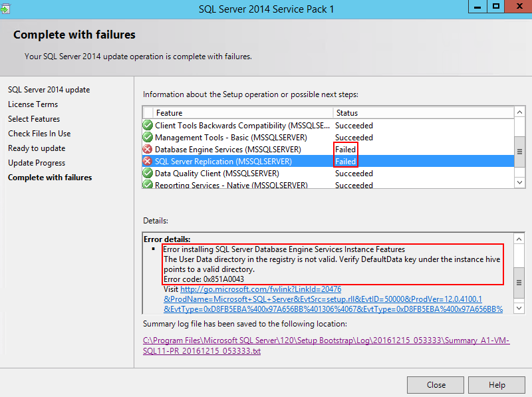
Task: Click scroll up arrow of feature list
Action: [519, 112]
